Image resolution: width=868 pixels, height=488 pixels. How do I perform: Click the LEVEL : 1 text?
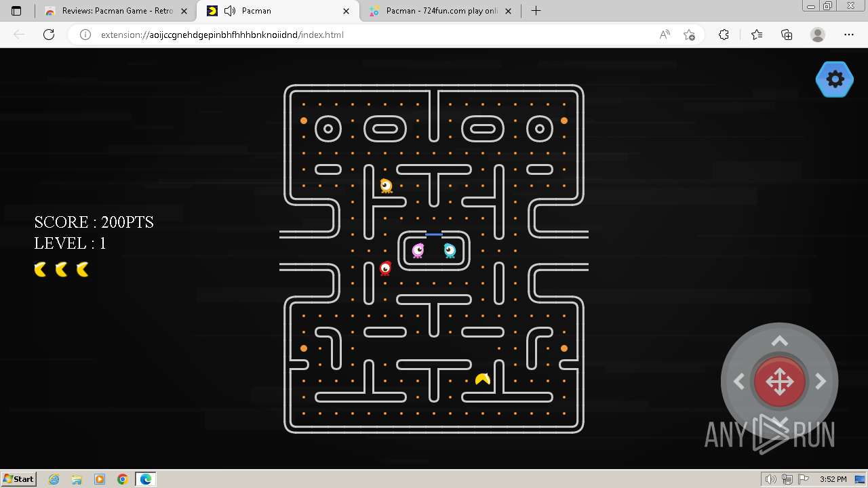coord(70,243)
